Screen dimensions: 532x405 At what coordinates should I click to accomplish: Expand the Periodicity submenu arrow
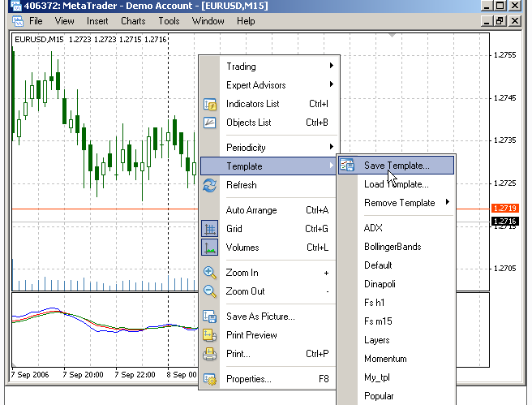tap(332, 147)
